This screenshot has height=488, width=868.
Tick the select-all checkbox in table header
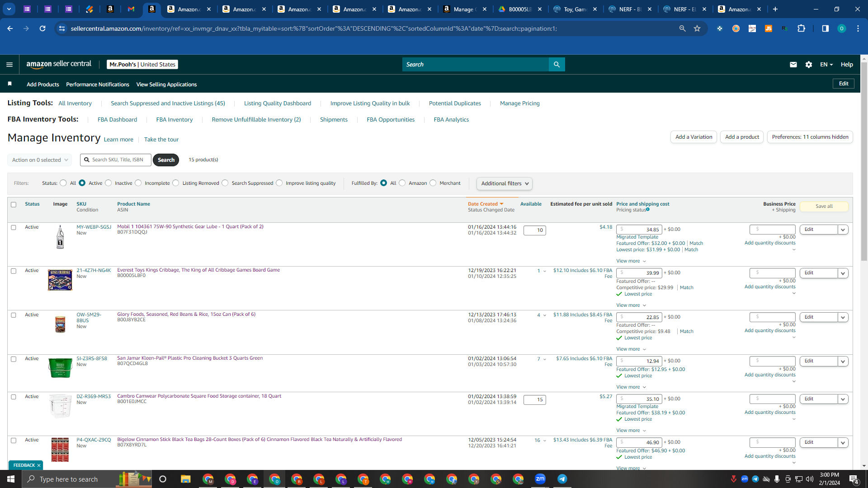click(14, 205)
